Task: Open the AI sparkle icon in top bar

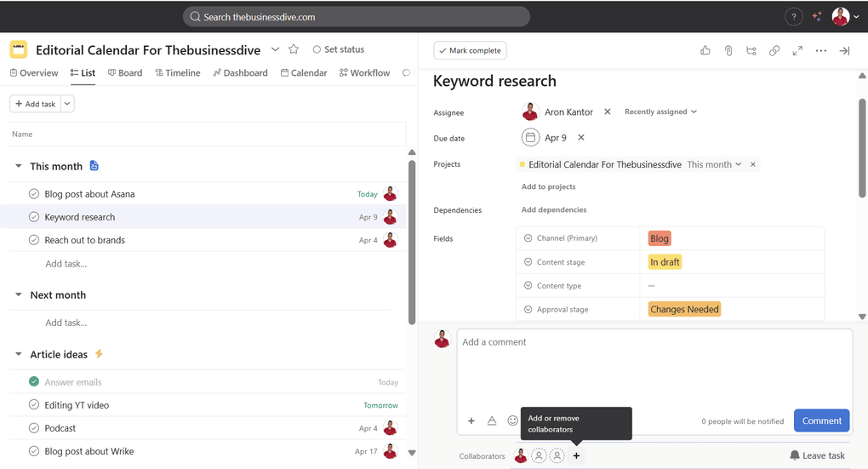Action: tap(817, 17)
